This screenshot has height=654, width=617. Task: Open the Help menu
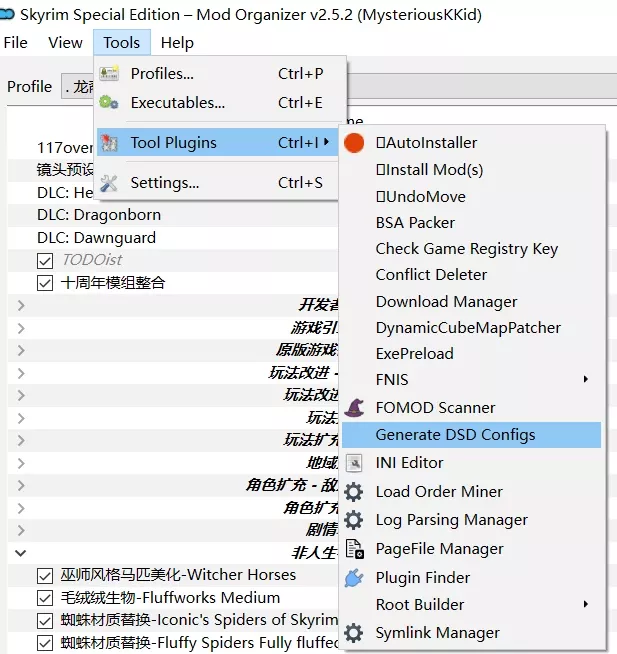click(177, 43)
